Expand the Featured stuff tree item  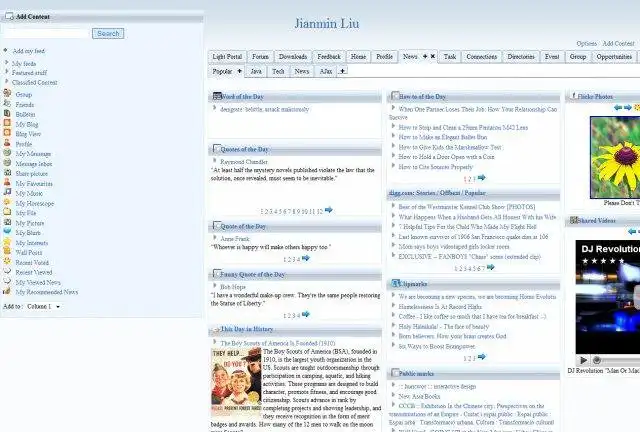(x=7, y=72)
